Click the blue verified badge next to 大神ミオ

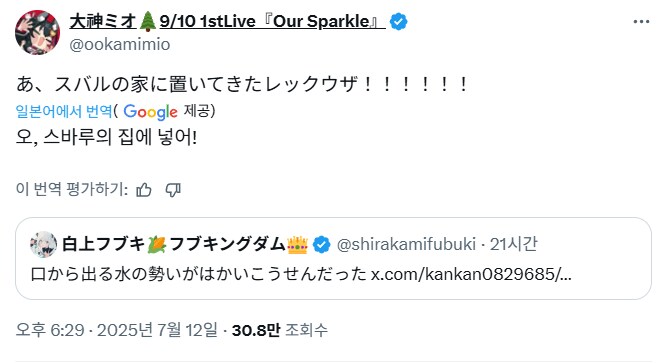pos(398,21)
